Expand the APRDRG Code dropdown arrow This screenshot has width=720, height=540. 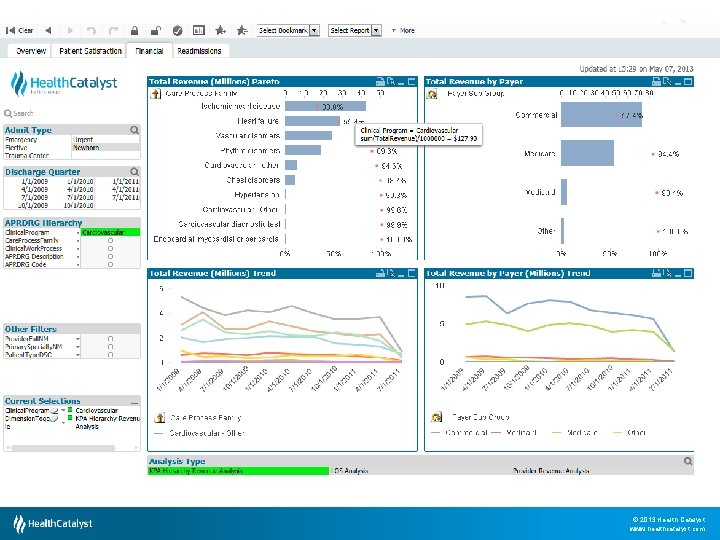pos(78,265)
